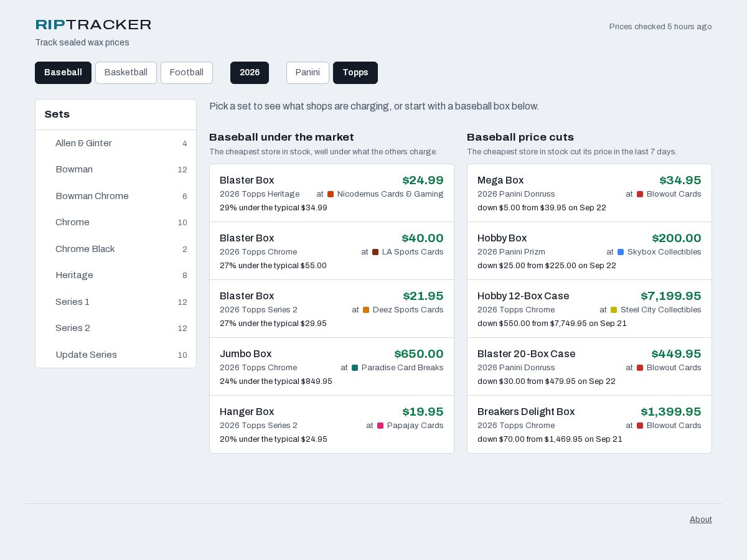Click '20% under the typical $24.95' text

tap(273, 439)
